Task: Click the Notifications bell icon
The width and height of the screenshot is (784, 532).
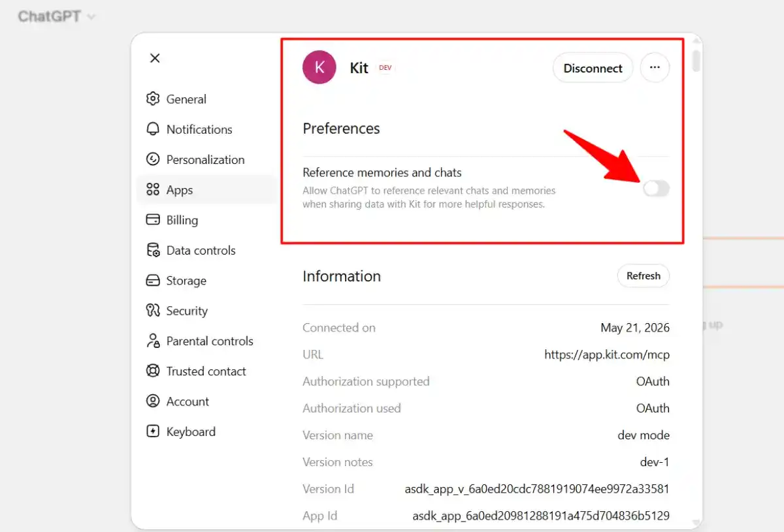Action: [153, 129]
